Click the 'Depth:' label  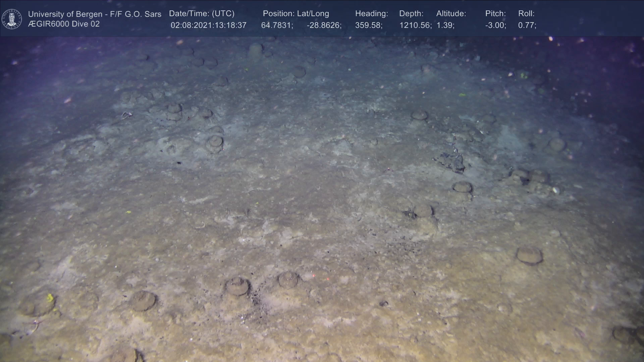point(411,14)
